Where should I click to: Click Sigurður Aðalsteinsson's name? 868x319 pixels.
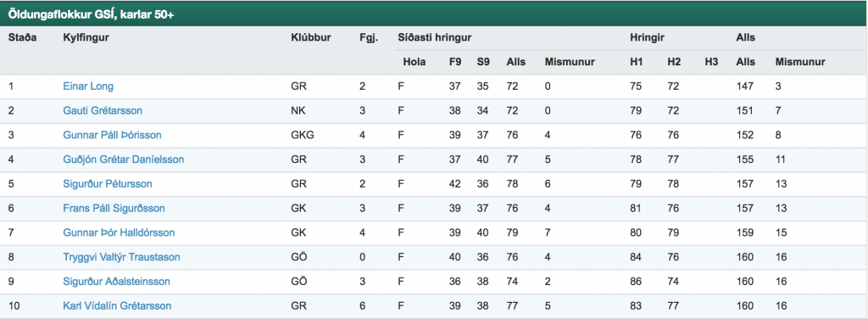tap(116, 282)
